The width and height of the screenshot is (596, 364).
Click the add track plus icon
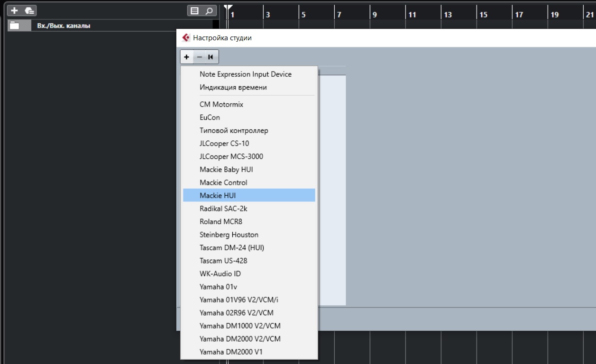coord(14,10)
